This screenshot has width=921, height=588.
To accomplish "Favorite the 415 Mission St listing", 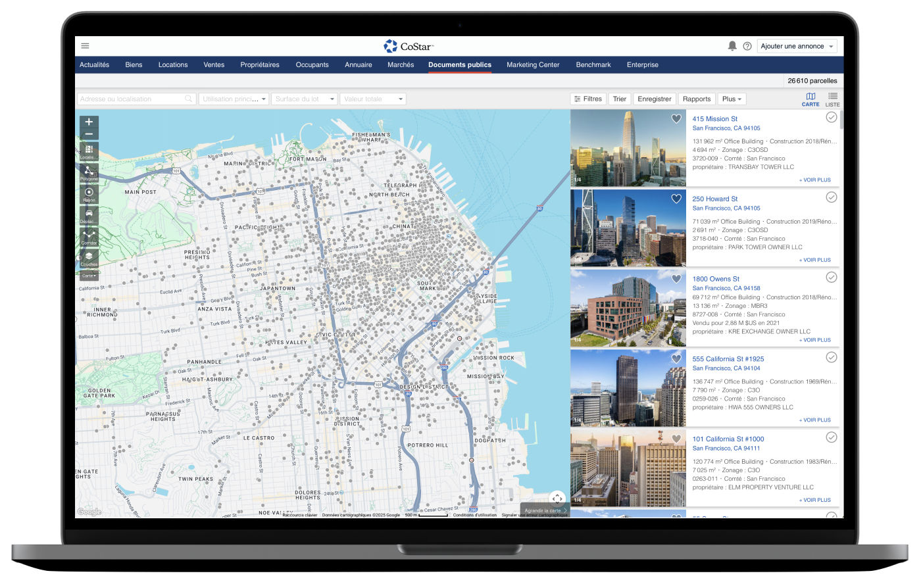I will (x=676, y=119).
